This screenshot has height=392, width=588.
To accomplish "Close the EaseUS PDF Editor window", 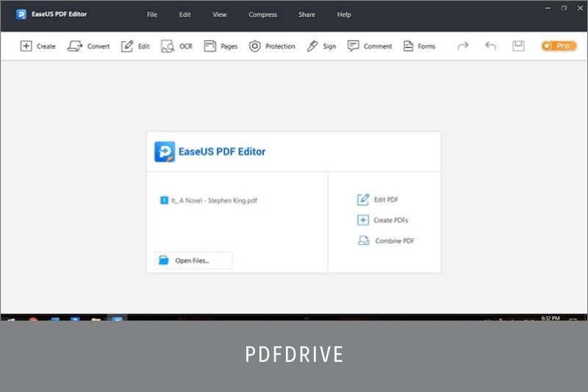I will point(580,8).
